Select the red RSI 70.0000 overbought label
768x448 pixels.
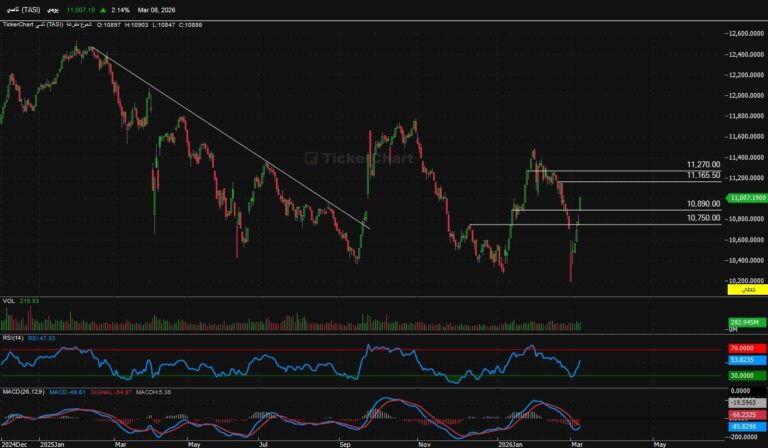[x=741, y=348]
